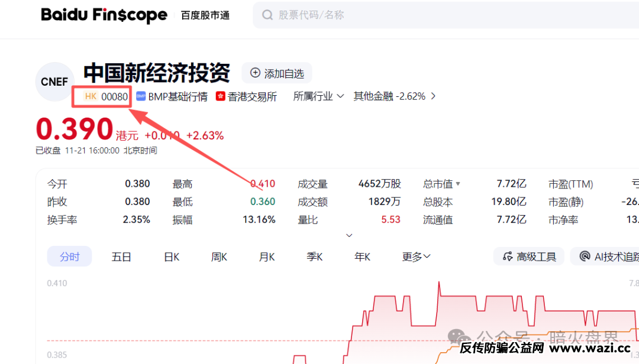Open the 年K chart view

tap(362, 256)
